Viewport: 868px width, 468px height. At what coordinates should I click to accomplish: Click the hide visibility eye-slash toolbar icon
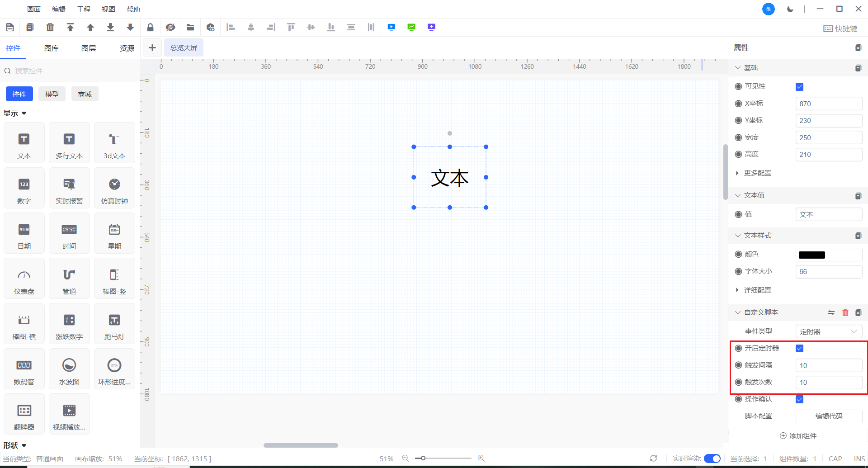click(x=170, y=28)
